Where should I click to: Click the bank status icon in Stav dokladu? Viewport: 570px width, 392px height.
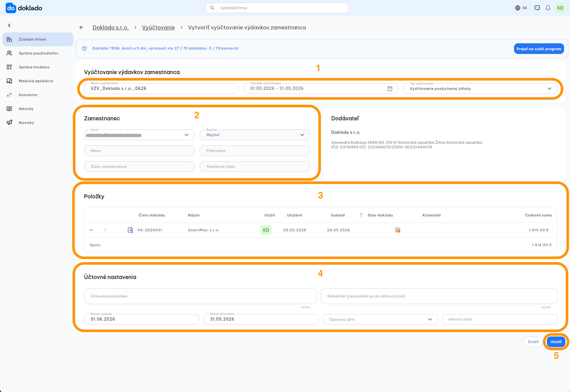(398, 230)
